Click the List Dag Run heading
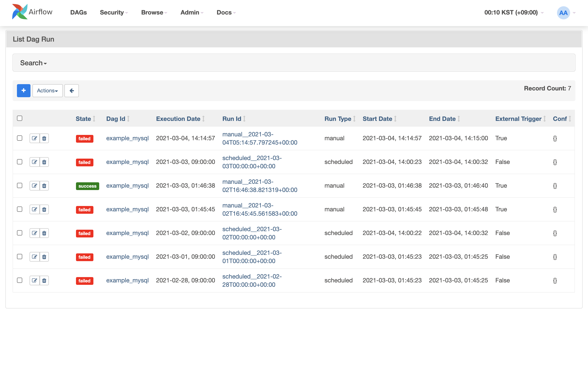Screen dimensions: 588x368 click(34, 39)
